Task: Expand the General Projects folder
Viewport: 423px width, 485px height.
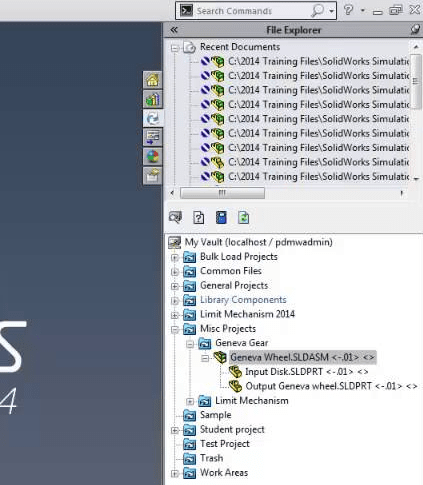Action: 174,286
